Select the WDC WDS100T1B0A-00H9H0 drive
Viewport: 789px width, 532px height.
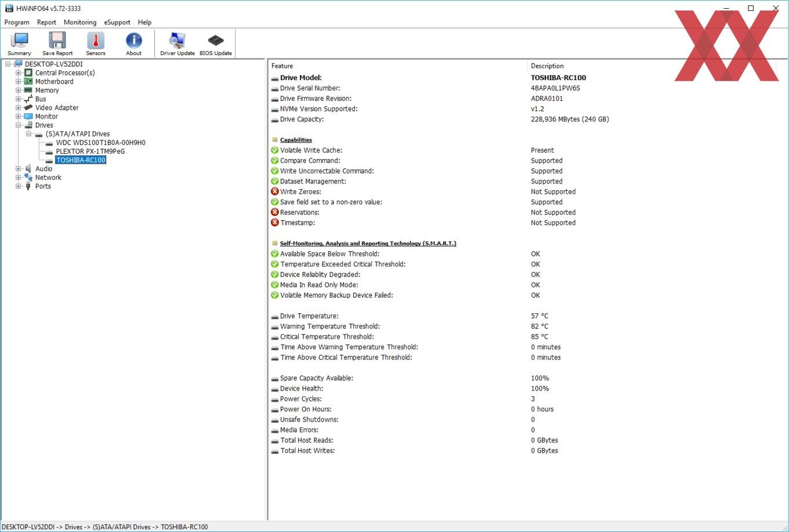pos(101,143)
